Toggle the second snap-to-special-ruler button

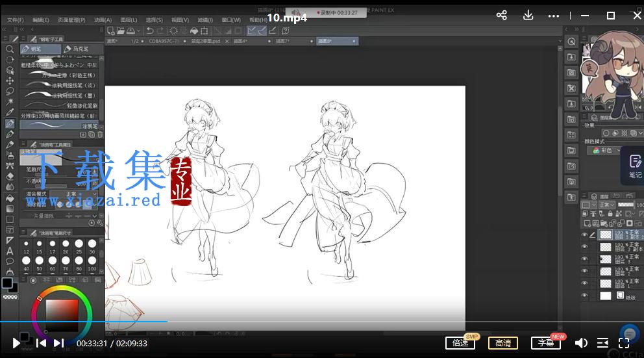pyautogui.click(x=262, y=31)
